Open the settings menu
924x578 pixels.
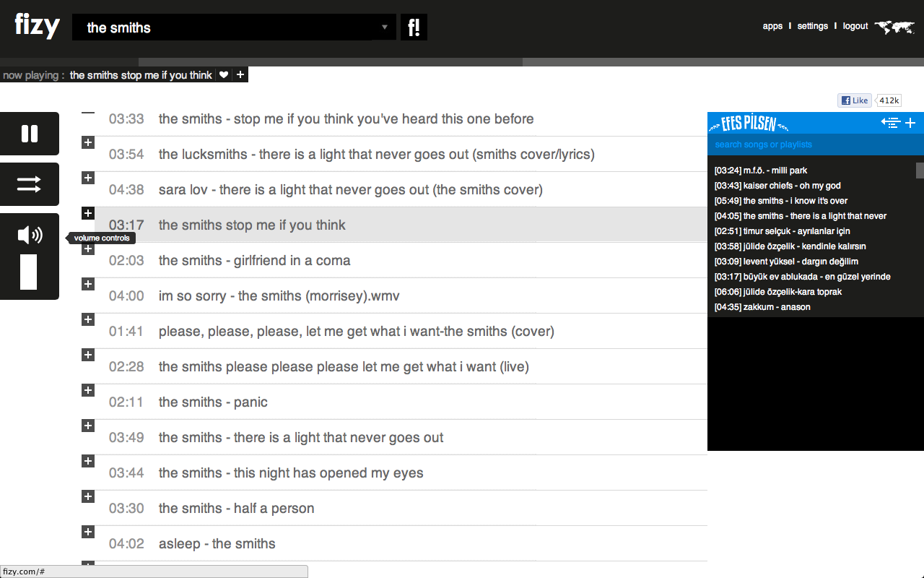pos(812,26)
